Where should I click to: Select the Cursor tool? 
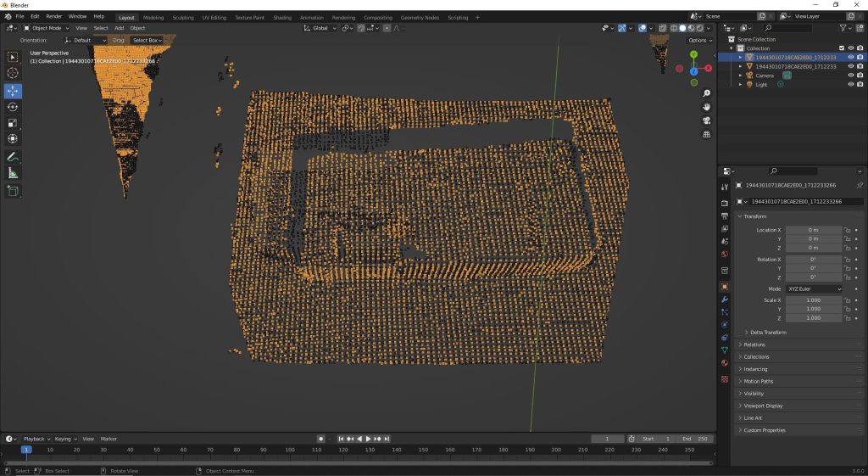(13, 73)
